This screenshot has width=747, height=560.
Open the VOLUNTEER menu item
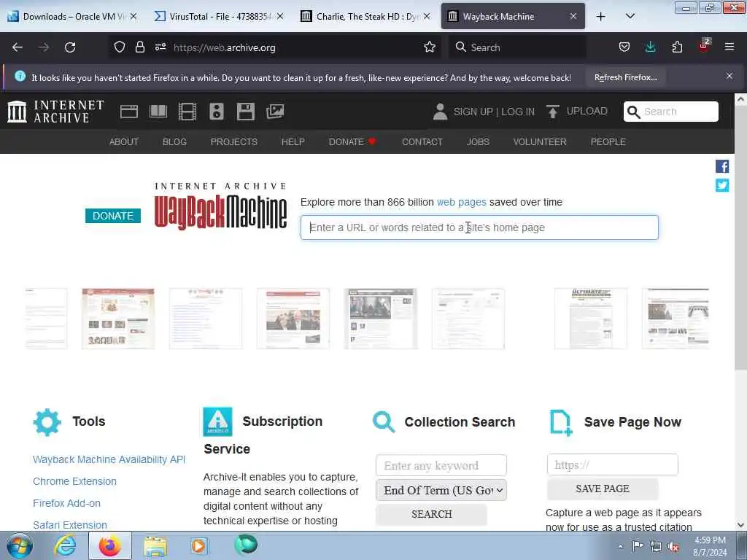click(540, 142)
